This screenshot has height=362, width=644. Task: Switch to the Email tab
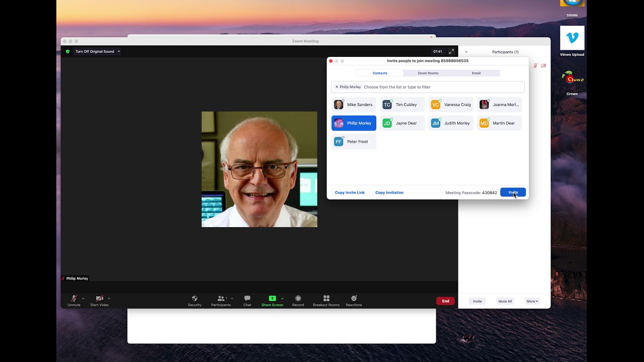[x=476, y=73]
